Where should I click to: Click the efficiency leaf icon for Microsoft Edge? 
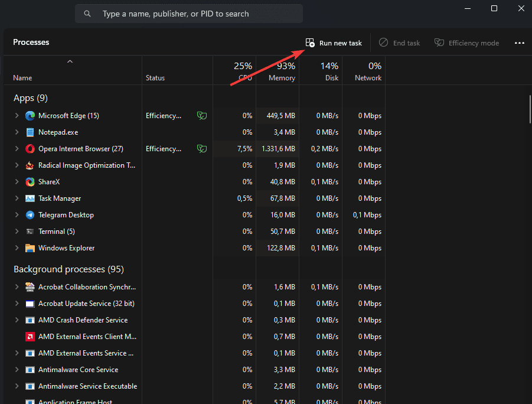202,116
